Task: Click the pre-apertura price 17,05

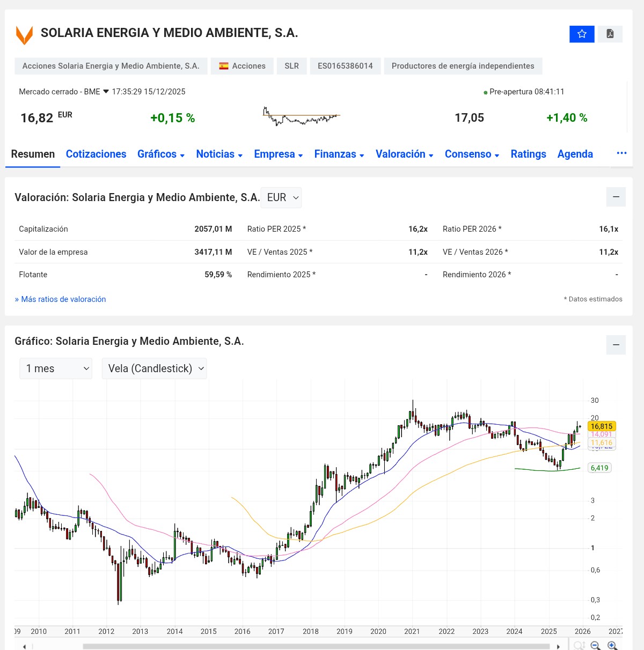Action: (469, 118)
